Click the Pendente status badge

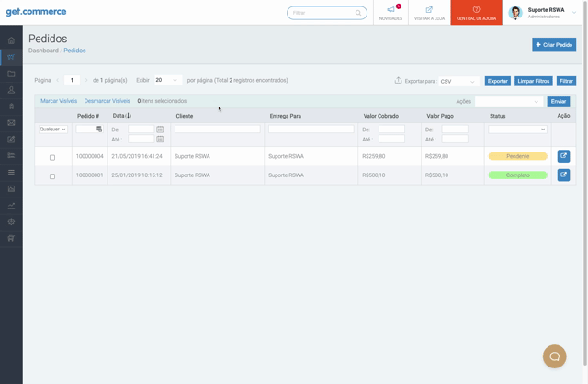coord(517,156)
